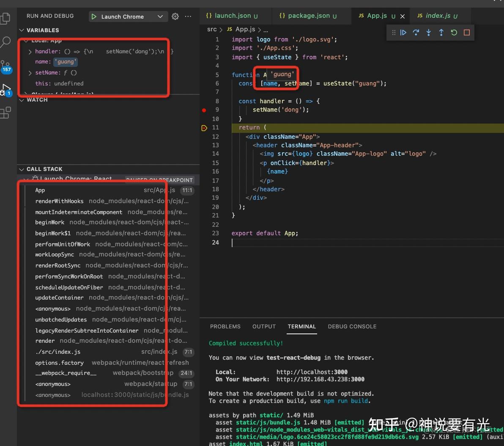Open http://localhost:3000 link in terminal

point(312,372)
